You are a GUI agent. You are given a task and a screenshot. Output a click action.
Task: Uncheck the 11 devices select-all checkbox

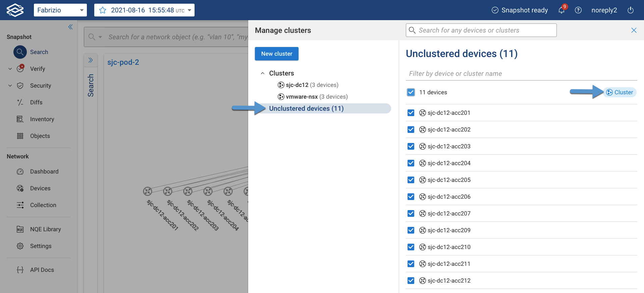click(x=411, y=92)
